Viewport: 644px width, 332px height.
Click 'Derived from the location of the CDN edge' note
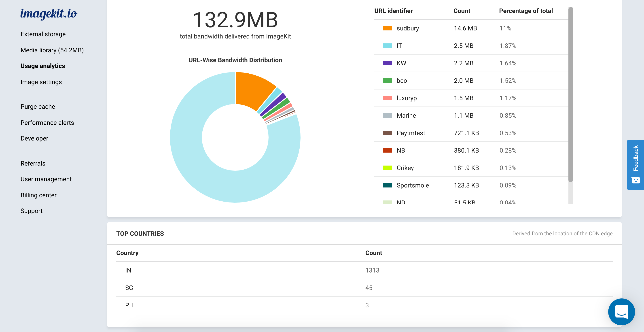pos(562,233)
